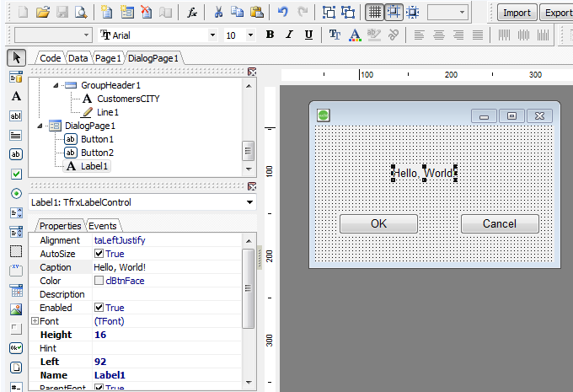Screen dimensions: 573x392
Task: Click the Cut scissors icon
Action: coord(218,12)
